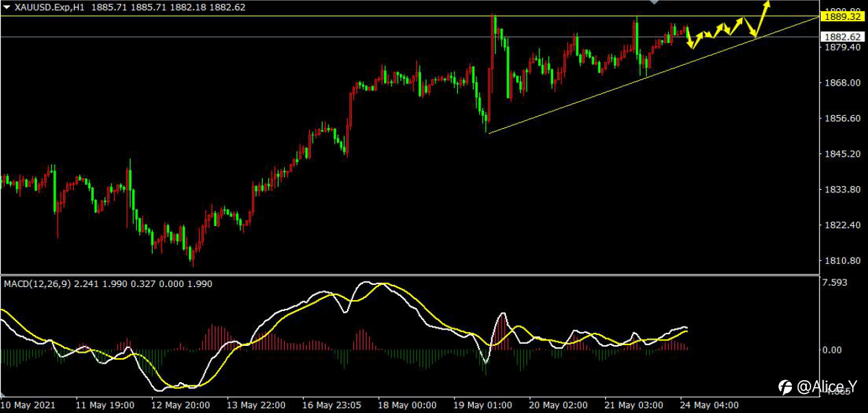Click the 1882.62 current price label
The image size is (868, 413).
click(x=843, y=37)
